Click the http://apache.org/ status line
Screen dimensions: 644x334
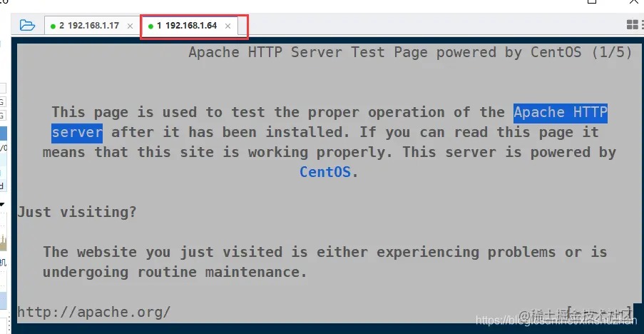[93, 312]
